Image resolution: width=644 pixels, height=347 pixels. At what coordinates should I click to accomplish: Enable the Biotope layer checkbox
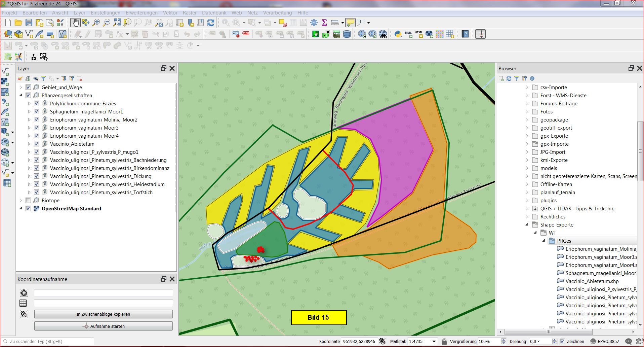coord(28,201)
